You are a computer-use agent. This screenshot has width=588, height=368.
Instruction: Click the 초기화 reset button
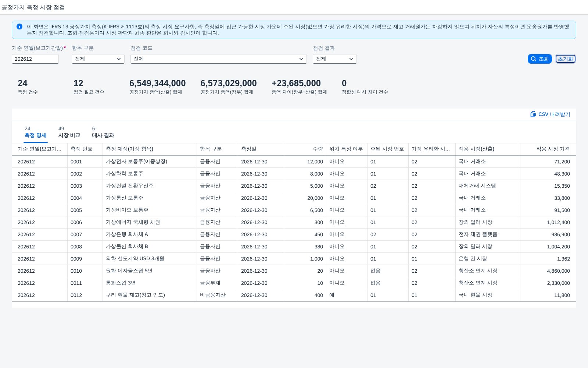point(566,59)
